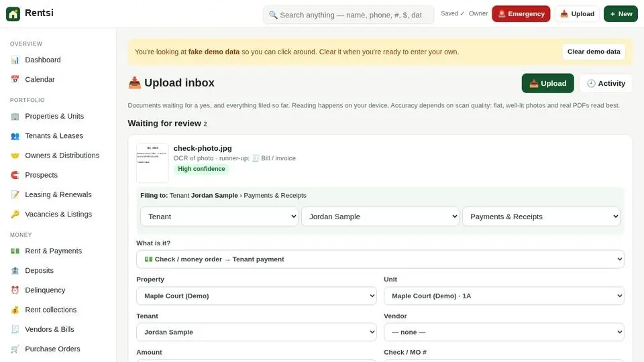
Task: Click the Purchase Orders cart icon
Action: coord(15,349)
